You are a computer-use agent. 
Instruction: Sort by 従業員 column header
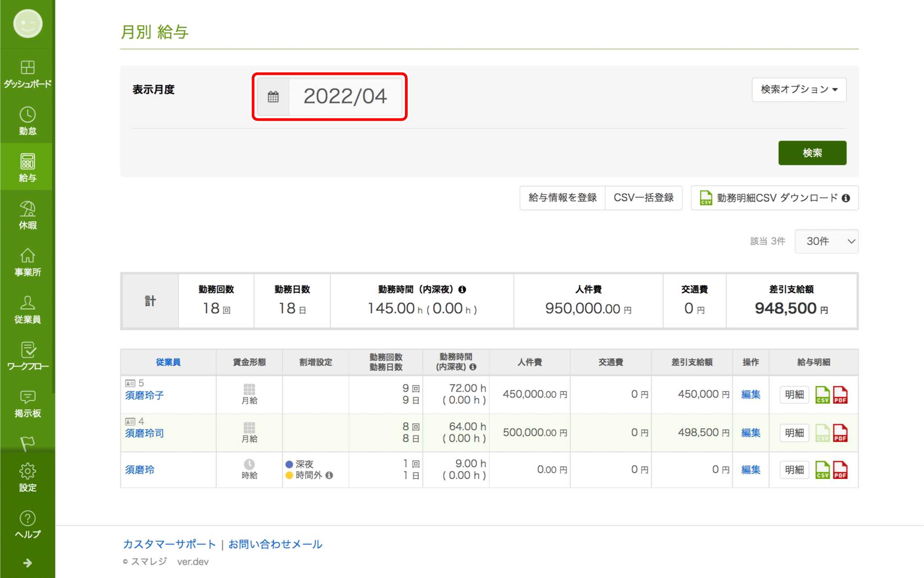tap(168, 362)
